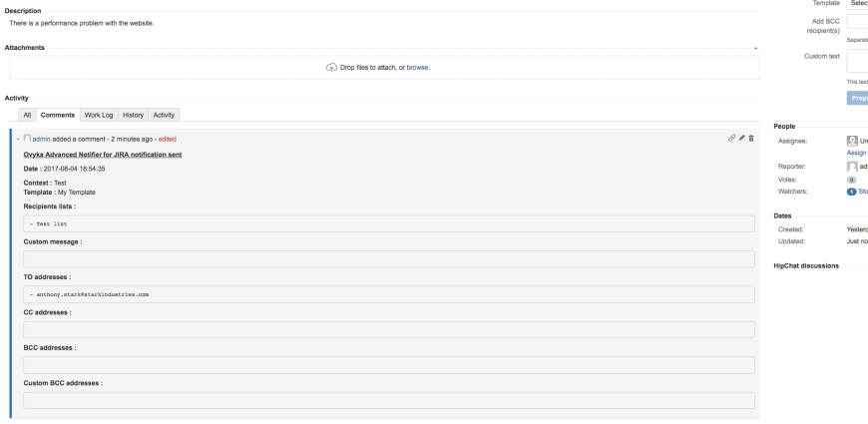Click the Assignee avatar icon
This screenshot has width=868, height=424.
coord(852,141)
